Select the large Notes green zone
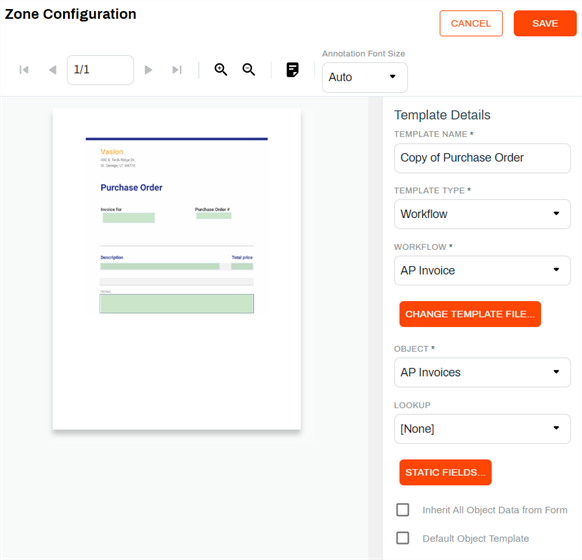582x560 pixels. [x=177, y=304]
